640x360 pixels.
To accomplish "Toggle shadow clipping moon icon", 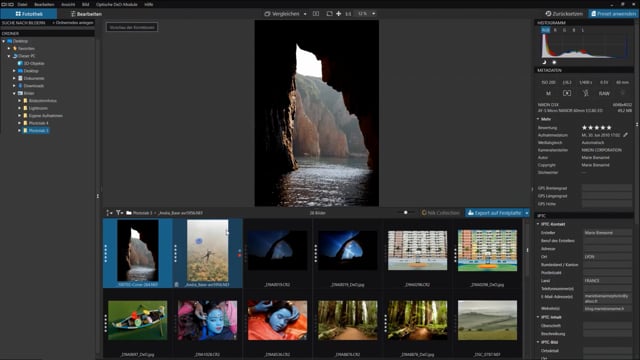I will tap(544, 62).
